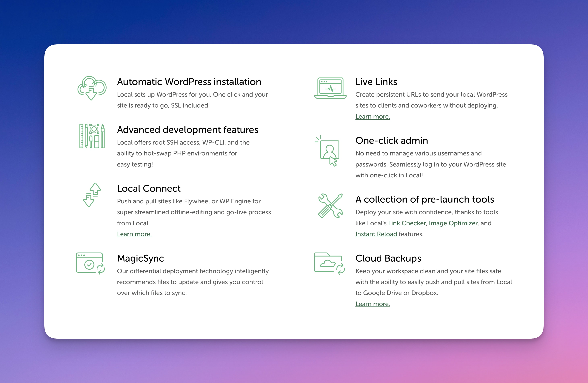Click text 'easy testing!'
This screenshot has width=588, height=383.
coord(135,165)
